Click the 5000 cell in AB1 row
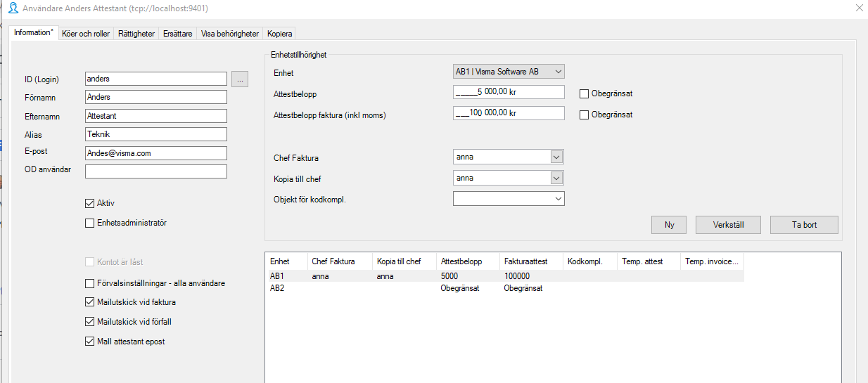Screen dimensions: 868x383 click(x=449, y=276)
